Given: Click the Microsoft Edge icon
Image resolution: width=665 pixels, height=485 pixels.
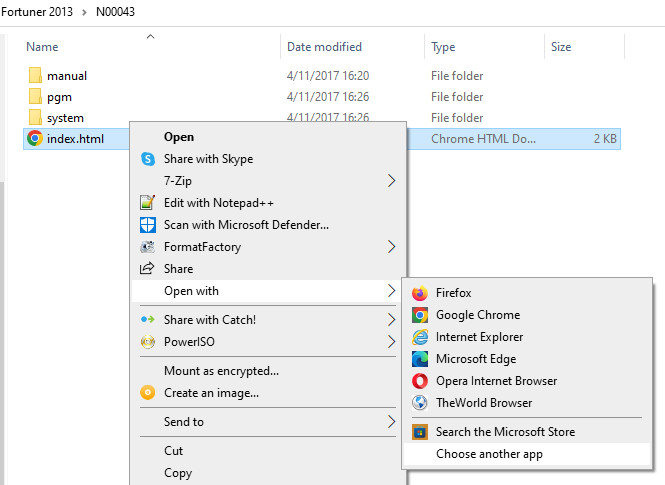Looking at the screenshot, I should (x=420, y=359).
